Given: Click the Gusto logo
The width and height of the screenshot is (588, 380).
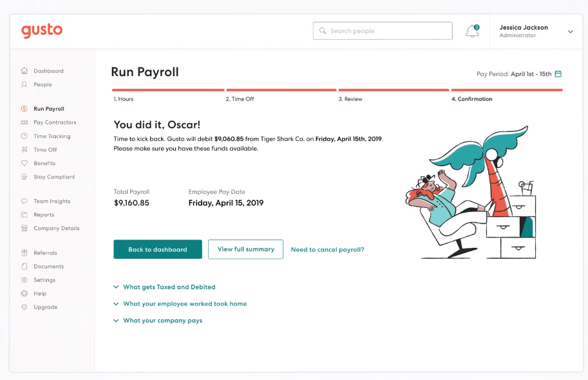Looking at the screenshot, I should coord(42,30).
